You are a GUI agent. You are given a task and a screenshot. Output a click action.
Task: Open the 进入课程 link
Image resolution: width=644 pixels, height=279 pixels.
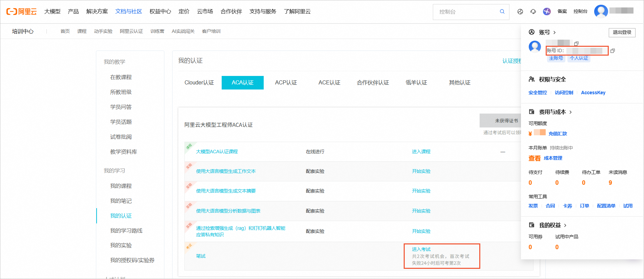pyautogui.click(x=421, y=152)
